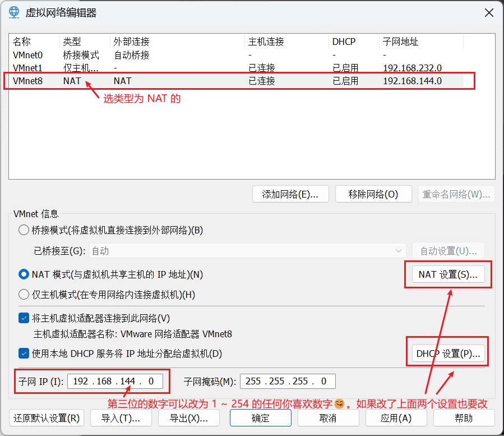The height and width of the screenshot is (436, 504).
Task: Click 已连接 cell in VMnet8 row
Action: [262, 81]
